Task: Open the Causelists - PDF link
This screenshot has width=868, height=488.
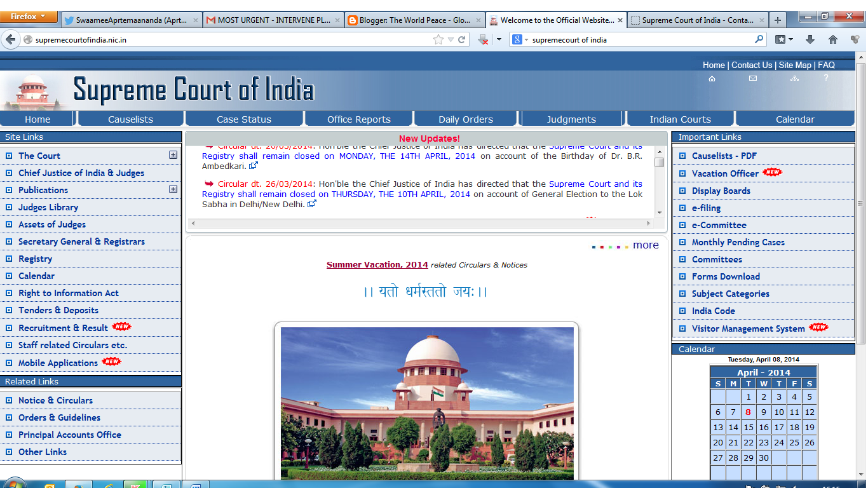Action: [x=724, y=156]
